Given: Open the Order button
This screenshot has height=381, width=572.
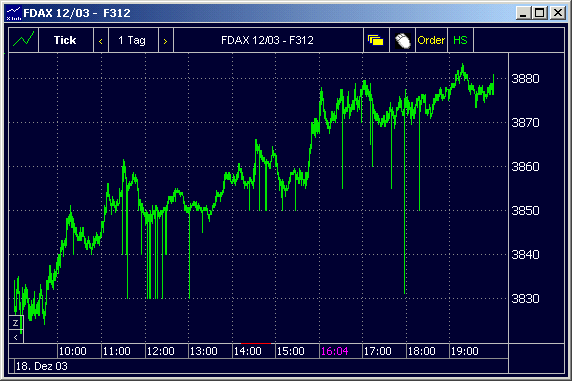Looking at the screenshot, I should [x=431, y=40].
